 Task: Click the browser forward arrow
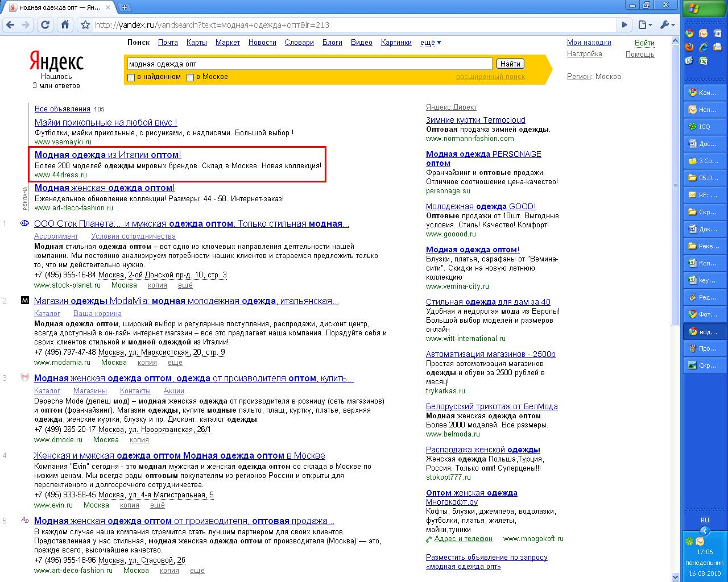tap(26, 24)
